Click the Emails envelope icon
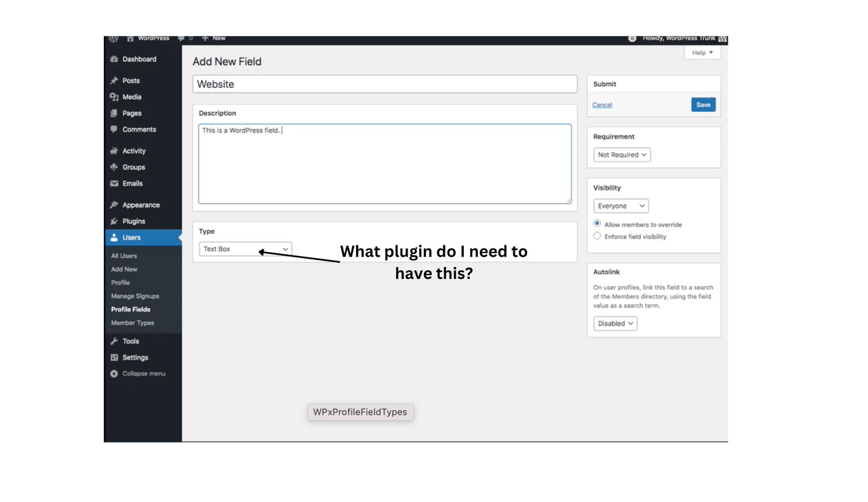Screen dimensions: 868x502 coord(114,184)
